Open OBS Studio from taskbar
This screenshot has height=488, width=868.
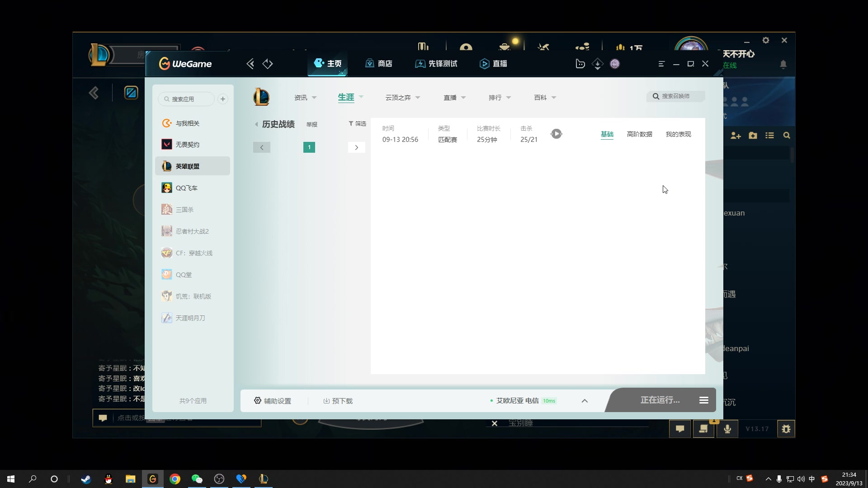coord(219,479)
